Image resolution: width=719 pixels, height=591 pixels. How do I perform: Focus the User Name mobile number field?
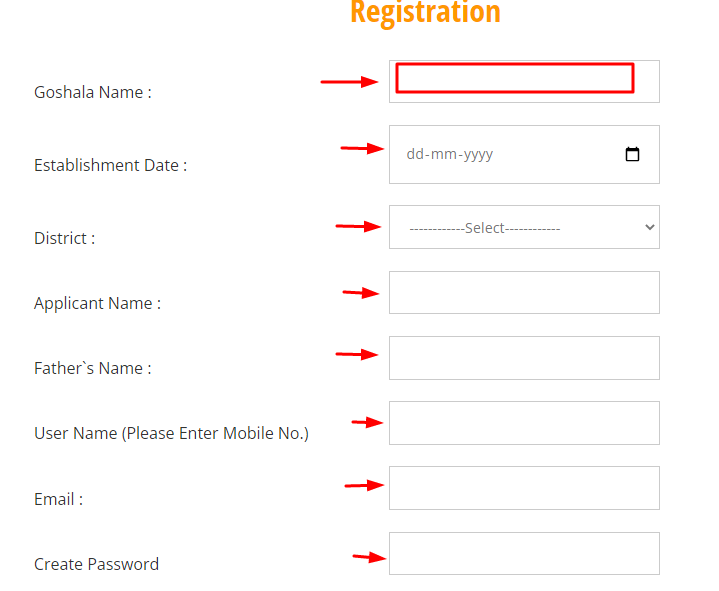524,423
